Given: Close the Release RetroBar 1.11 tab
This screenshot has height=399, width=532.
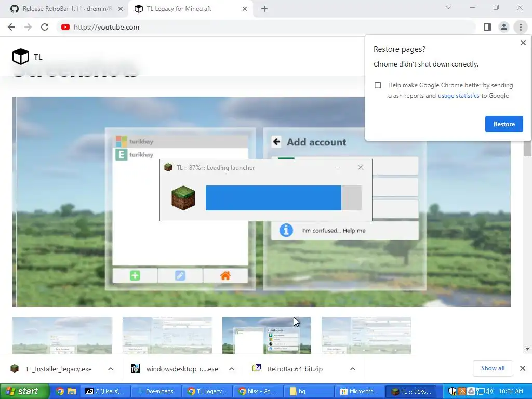Looking at the screenshot, I should coord(121,9).
